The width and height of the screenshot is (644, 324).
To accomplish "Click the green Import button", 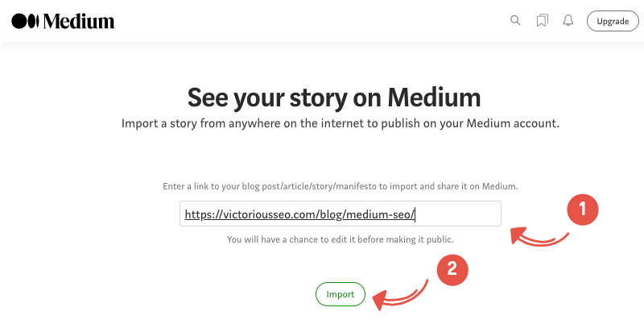I will [x=340, y=294].
